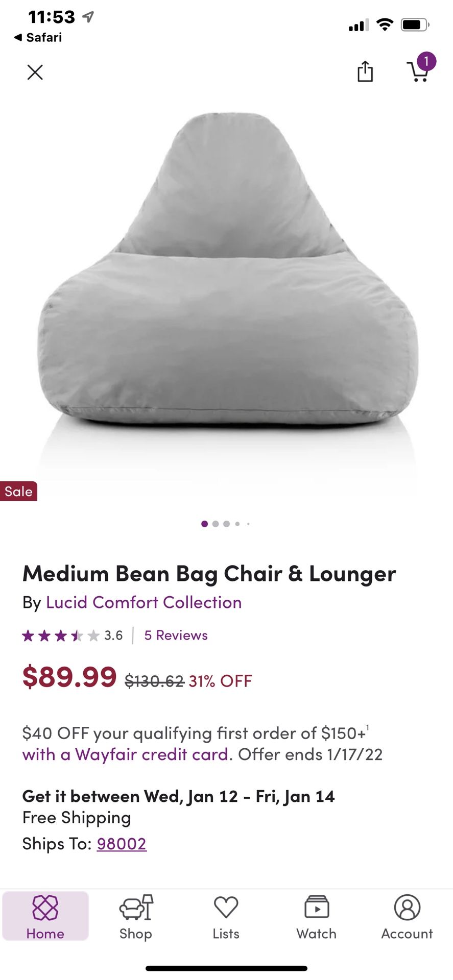The height and width of the screenshot is (980, 453).
Task: Change the 98002 shipping zip code
Action: [x=122, y=844]
